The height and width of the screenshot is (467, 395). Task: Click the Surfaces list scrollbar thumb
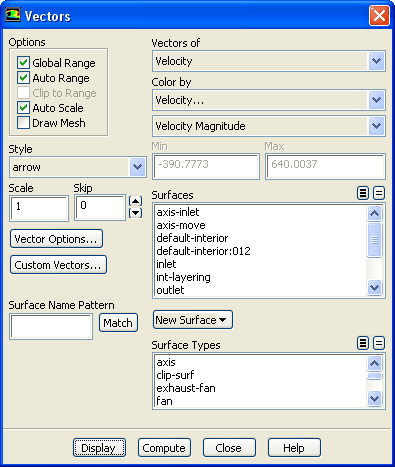click(375, 240)
